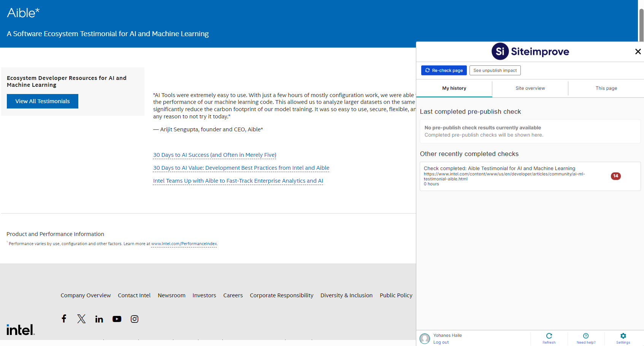Open Need help? in Siteimprove
Screen dimensions: 644x346
[586, 338]
